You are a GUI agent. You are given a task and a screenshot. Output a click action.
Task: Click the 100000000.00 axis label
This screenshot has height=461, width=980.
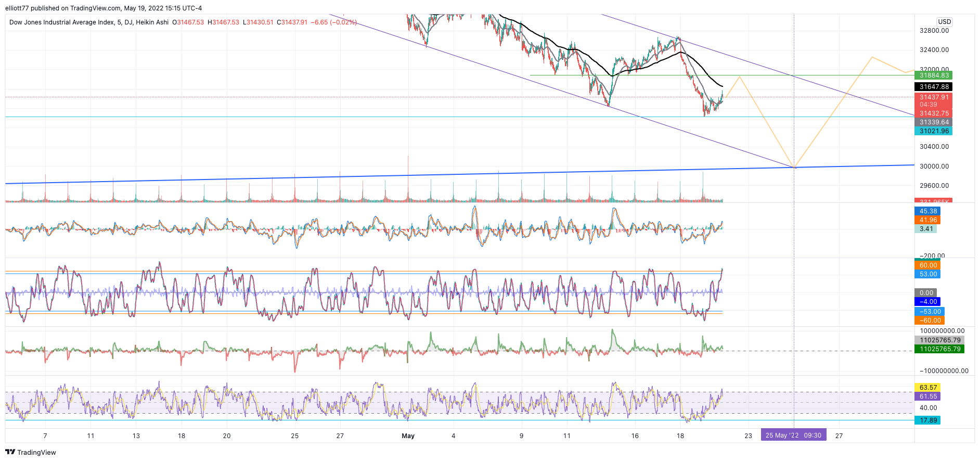pos(942,331)
